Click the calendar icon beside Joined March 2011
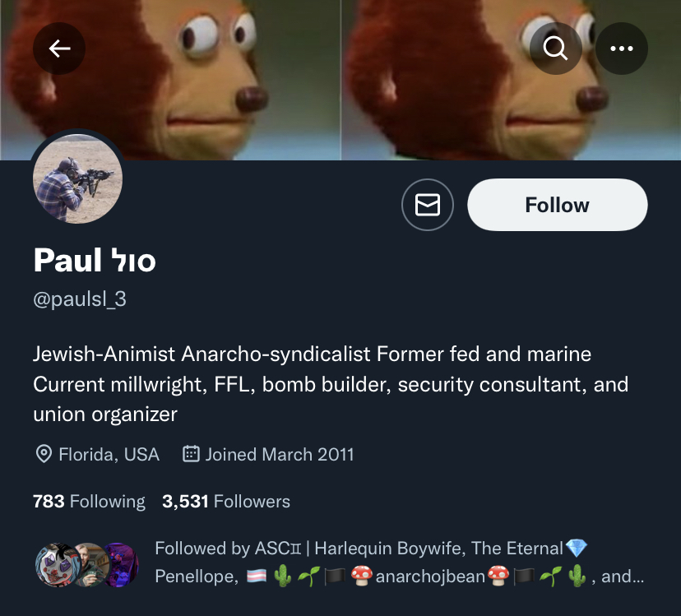 click(191, 454)
